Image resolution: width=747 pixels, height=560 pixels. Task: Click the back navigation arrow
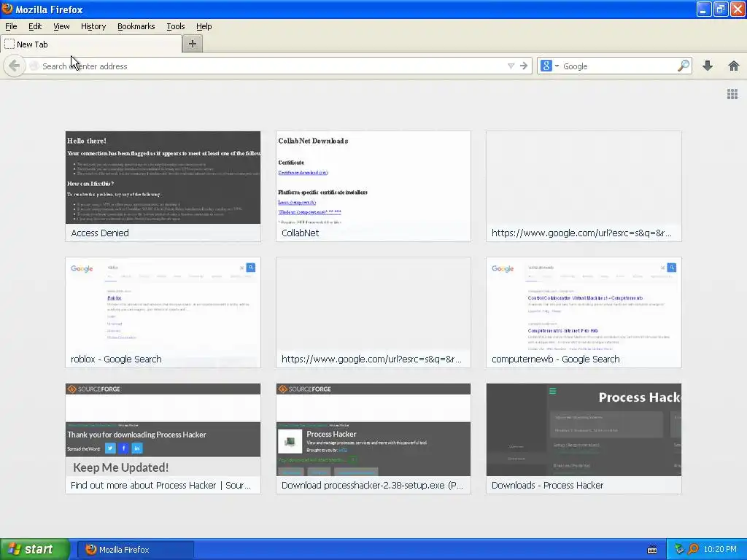point(15,66)
